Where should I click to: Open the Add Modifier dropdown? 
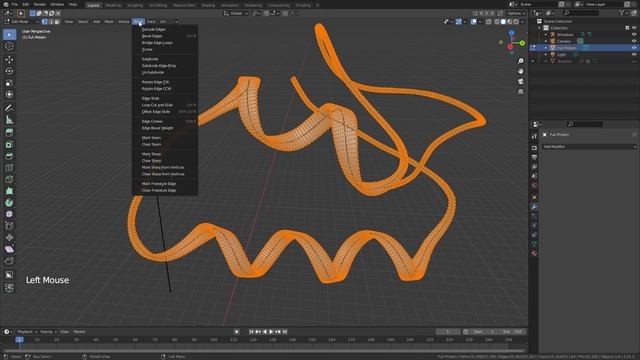click(x=589, y=147)
